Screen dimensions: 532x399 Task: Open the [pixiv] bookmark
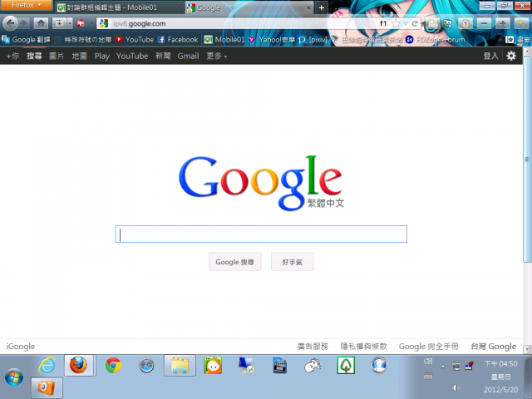pos(313,40)
